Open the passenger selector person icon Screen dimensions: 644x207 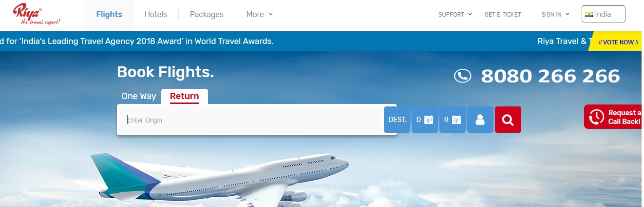click(x=480, y=120)
